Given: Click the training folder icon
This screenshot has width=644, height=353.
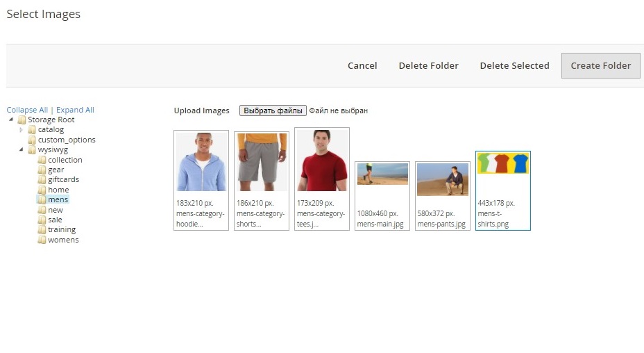Looking at the screenshot, I should 42,229.
